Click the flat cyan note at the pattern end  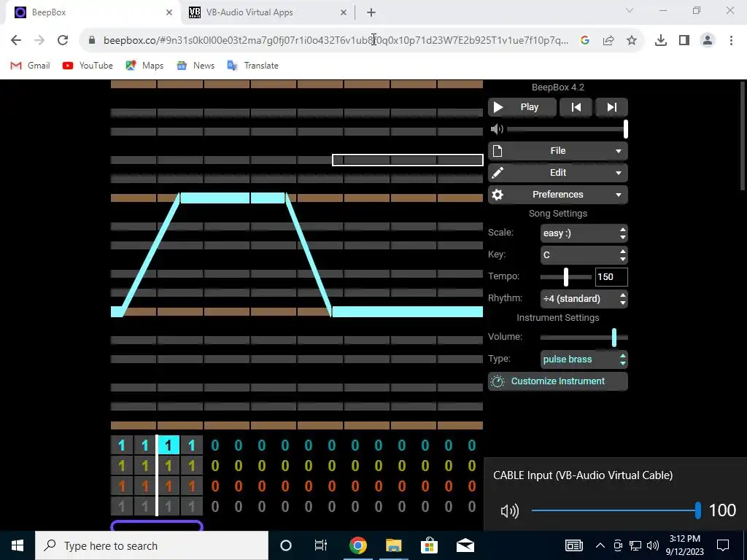tap(407, 312)
